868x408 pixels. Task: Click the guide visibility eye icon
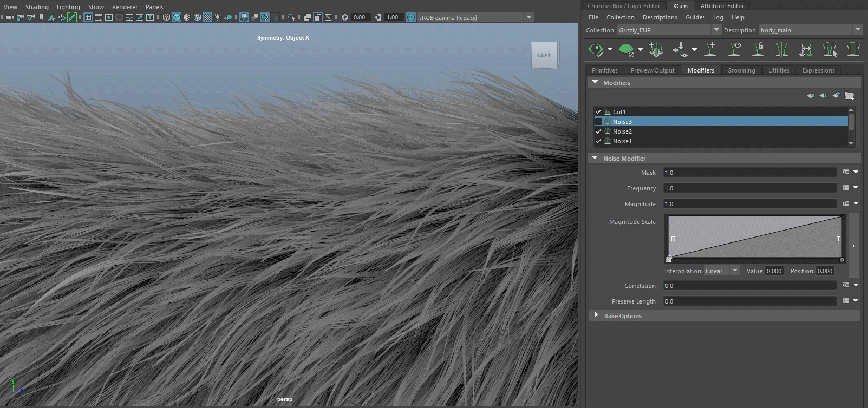[735, 50]
